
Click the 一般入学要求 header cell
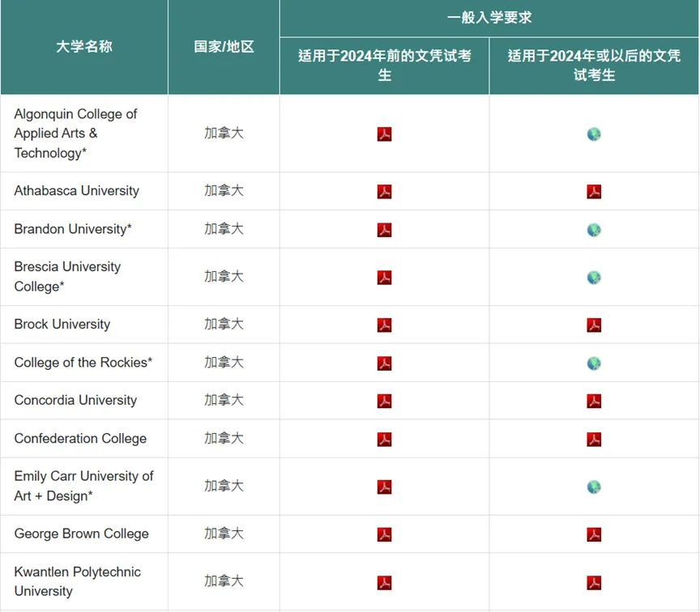coord(489,15)
